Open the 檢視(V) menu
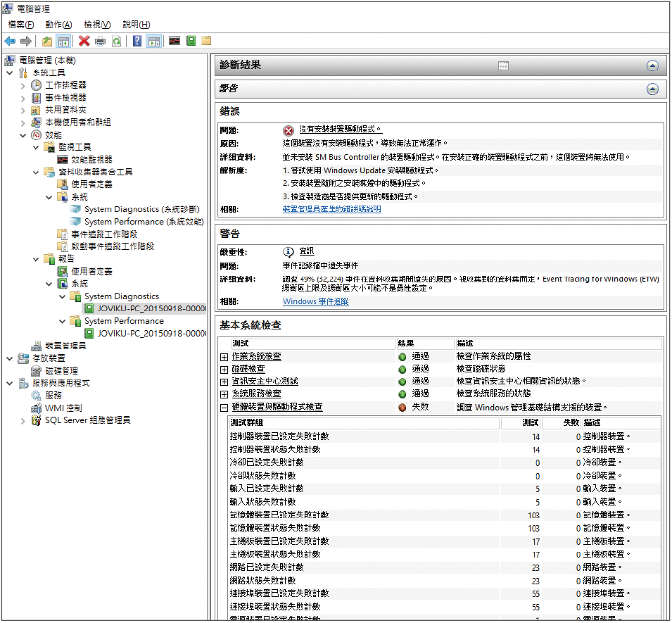The image size is (672, 623). 97,25
